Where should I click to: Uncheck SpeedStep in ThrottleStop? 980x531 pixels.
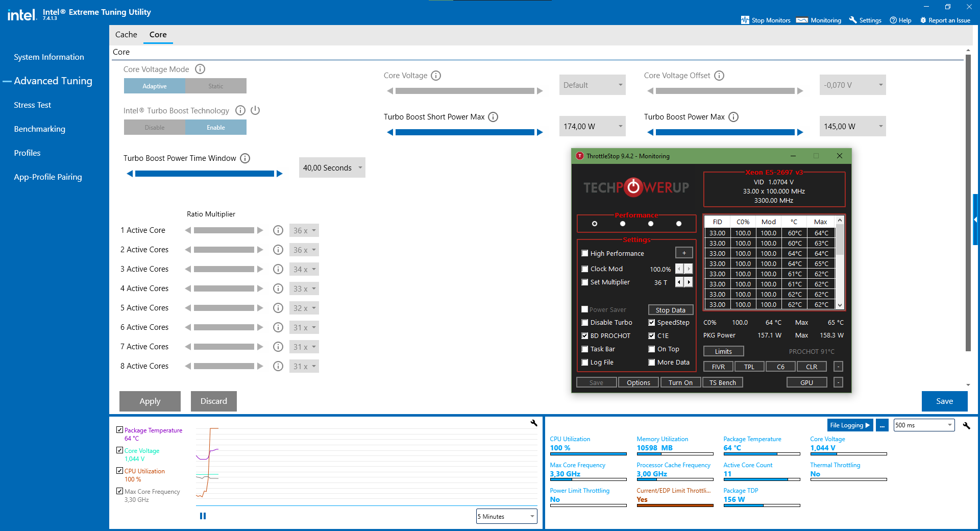click(x=652, y=323)
